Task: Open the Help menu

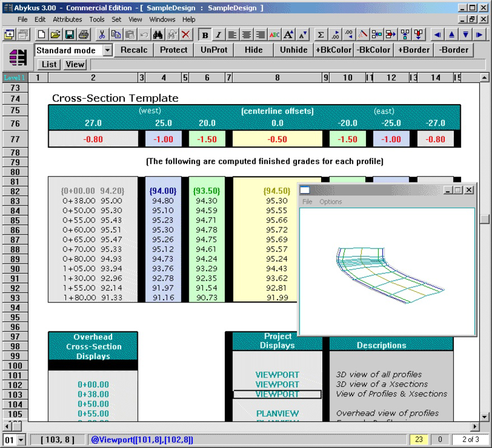Action: (189, 20)
